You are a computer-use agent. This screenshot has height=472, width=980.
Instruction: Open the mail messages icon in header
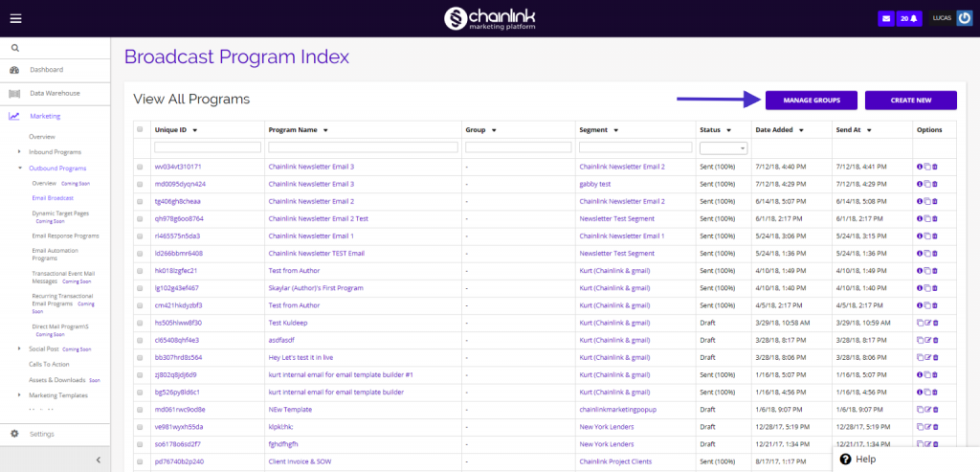[885, 19]
